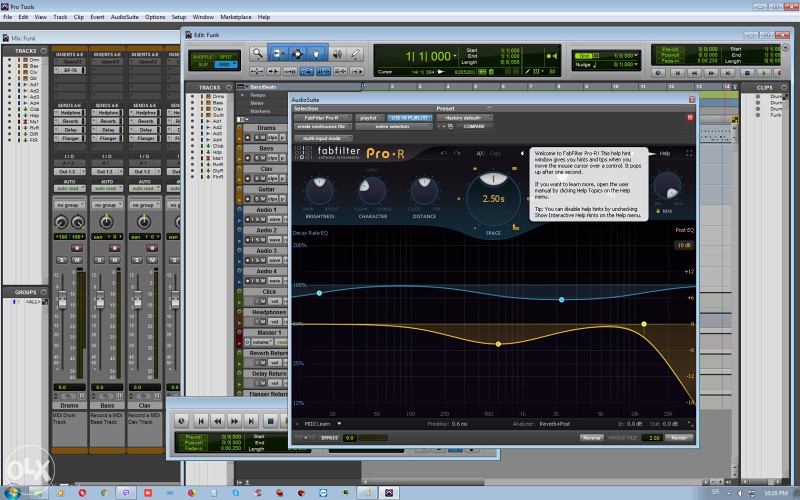Screen dimensions: 800x500
Task: Toggle record enable on Drums mixer channel
Action: click(77, 248)
